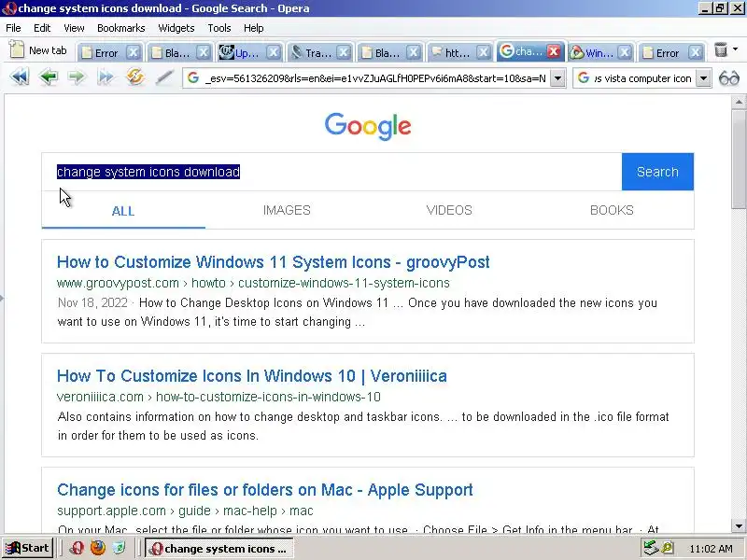Close the 'Tra...' tab
The width and height of the screenshot is (747, 560).
click(x=343, y=52)
